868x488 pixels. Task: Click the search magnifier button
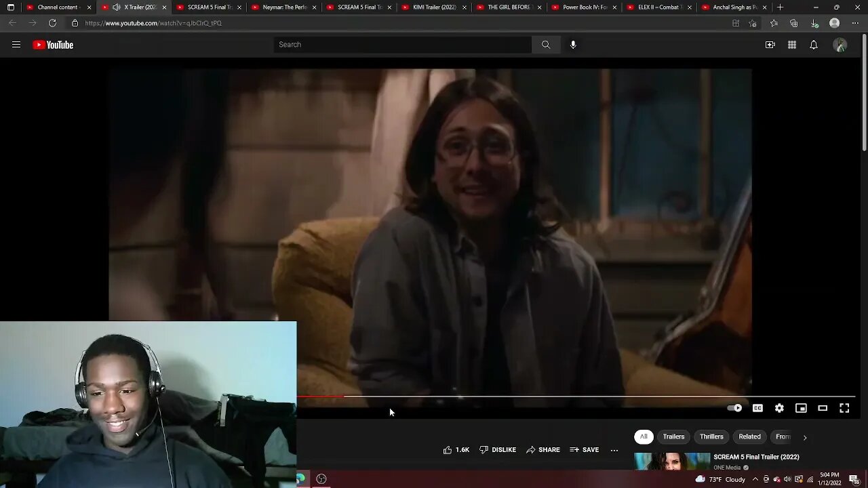pyautogui.click(x=546, y=45)
